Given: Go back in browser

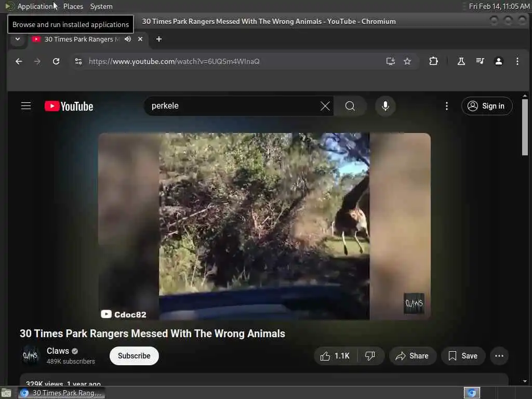Looking at the screenshot, I should click(19, 61).
